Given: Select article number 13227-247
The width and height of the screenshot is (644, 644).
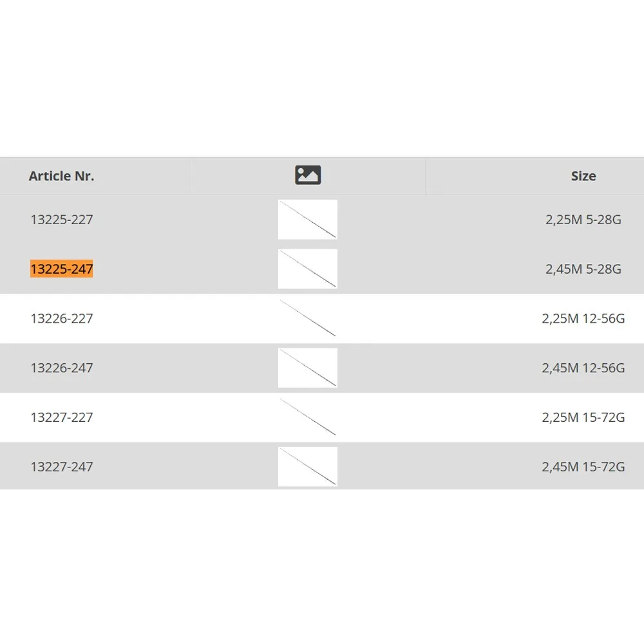Looking at the screenshot, I should (62, 467).
